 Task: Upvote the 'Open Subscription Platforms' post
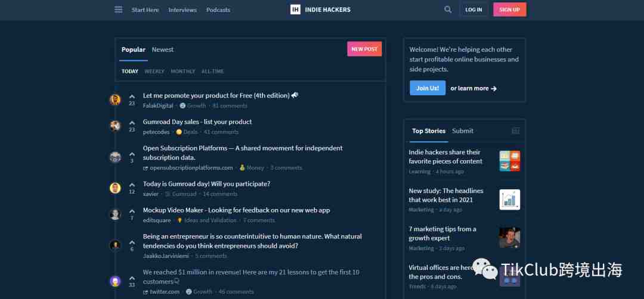tap(132, 154)
